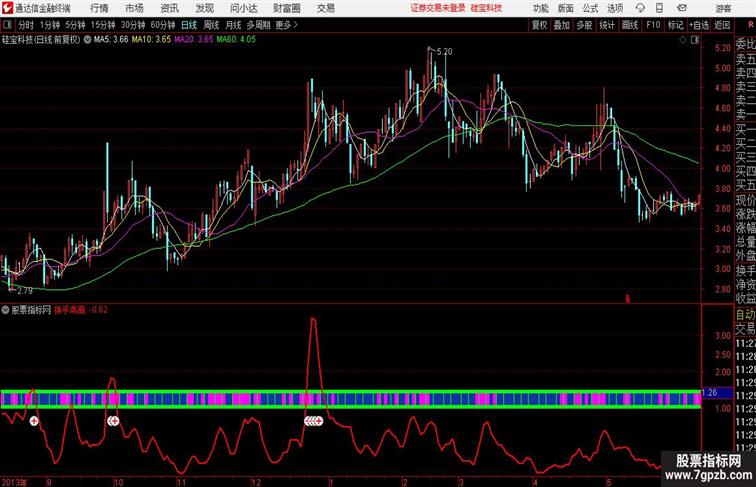This screenshot has width=756, height=487.
Task: Switch to the 60分钟 period tab
Action: tap(162, 25)
